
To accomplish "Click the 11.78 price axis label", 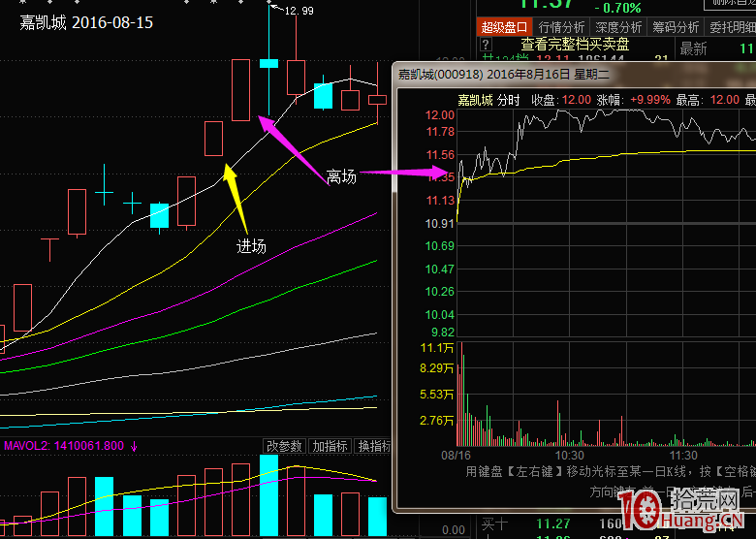I will [x=440, y=132].
